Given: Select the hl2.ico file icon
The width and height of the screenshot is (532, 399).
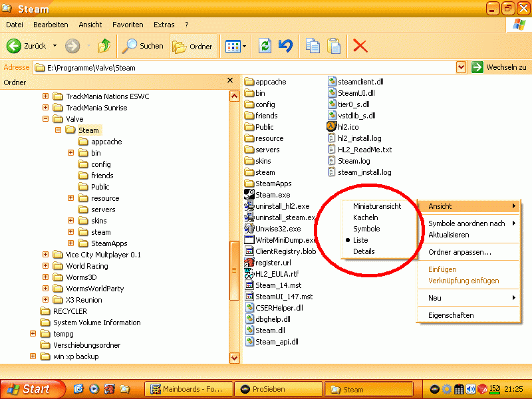Looking at the screenshot, I should (331, 126).
